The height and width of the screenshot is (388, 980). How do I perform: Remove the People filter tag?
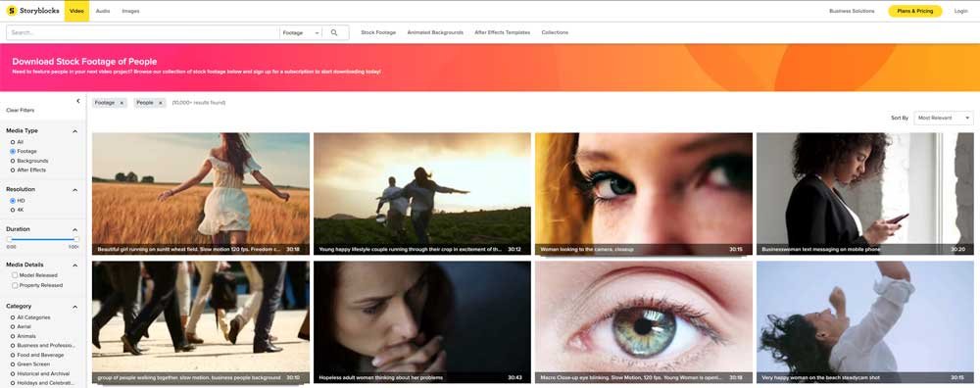tap(160, 103)
